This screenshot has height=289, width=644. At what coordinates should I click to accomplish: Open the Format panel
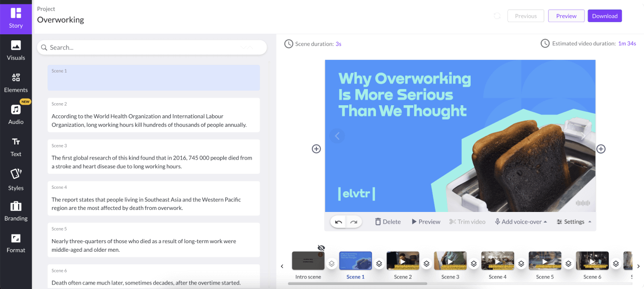pos(16,243)
